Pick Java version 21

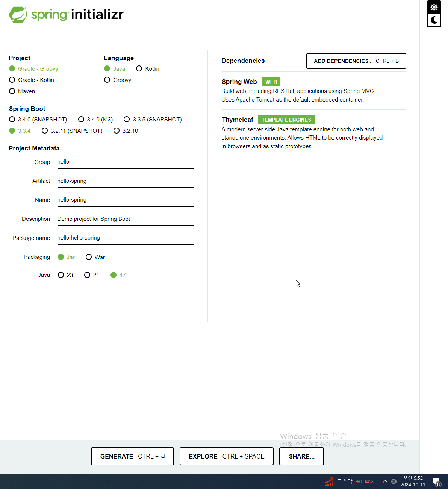pyautogui.click(x=92, y=275)
